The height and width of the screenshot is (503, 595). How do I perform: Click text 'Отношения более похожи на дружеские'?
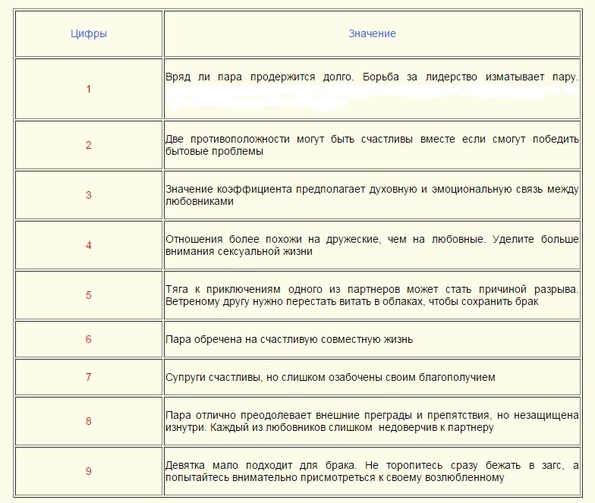(x=273, y=239)
